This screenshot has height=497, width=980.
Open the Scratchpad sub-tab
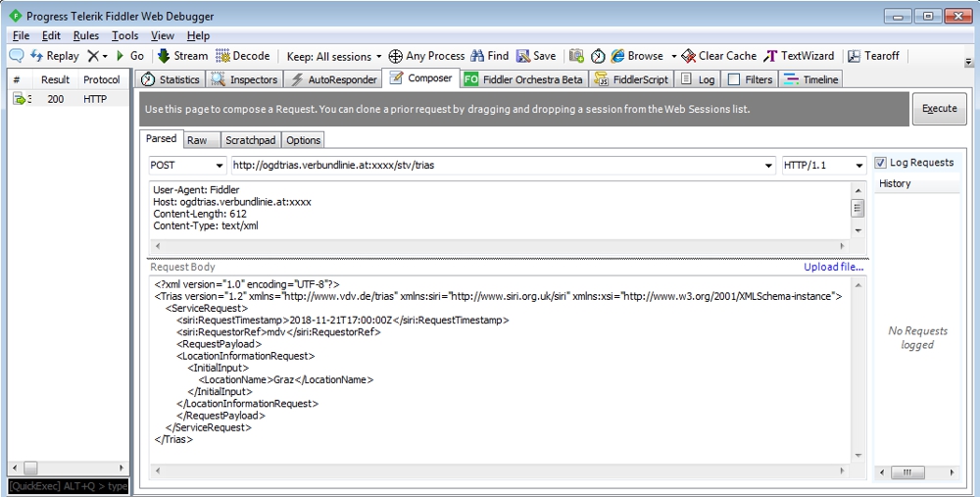coord(250,140)
